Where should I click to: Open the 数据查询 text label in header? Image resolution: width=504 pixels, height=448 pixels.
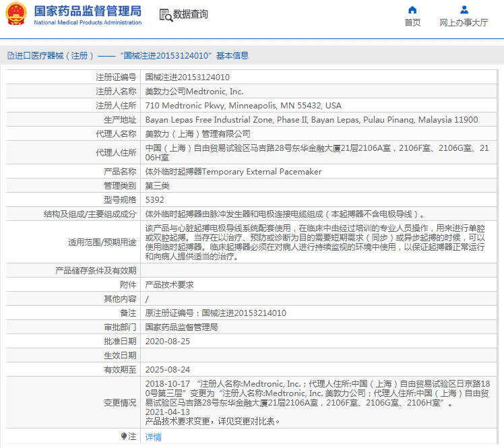coord(191,14)
